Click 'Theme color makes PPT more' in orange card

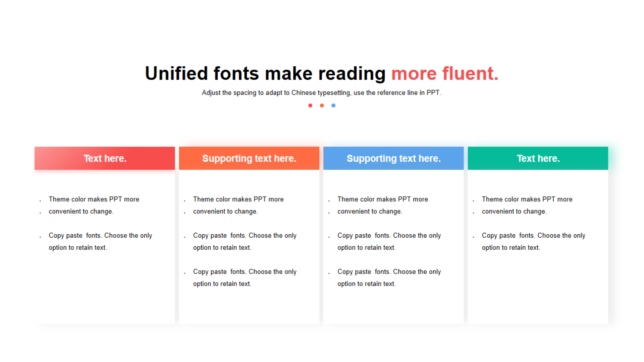point(238,199)
